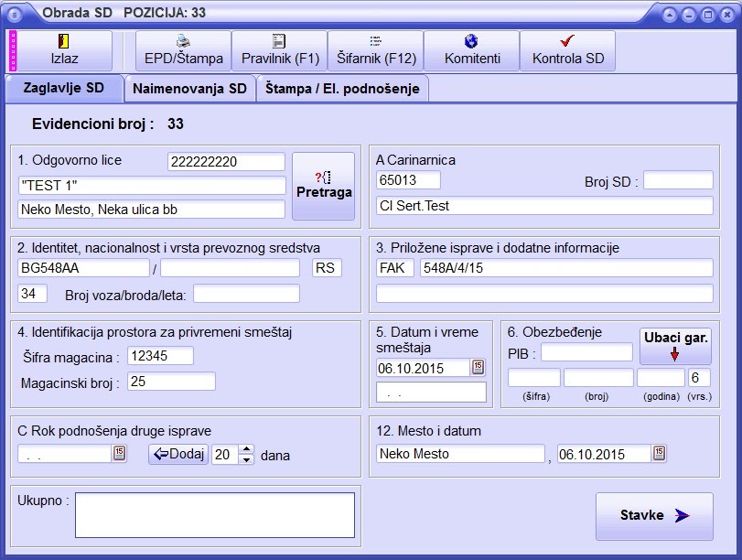Click Šifra magacina field 12345

pyautogui.click(x=160, y=356)
